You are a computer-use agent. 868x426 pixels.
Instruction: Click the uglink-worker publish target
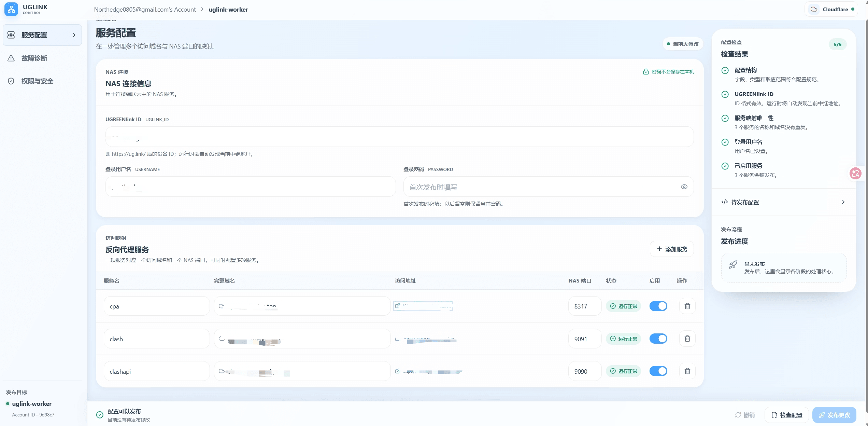pos(32,403)
